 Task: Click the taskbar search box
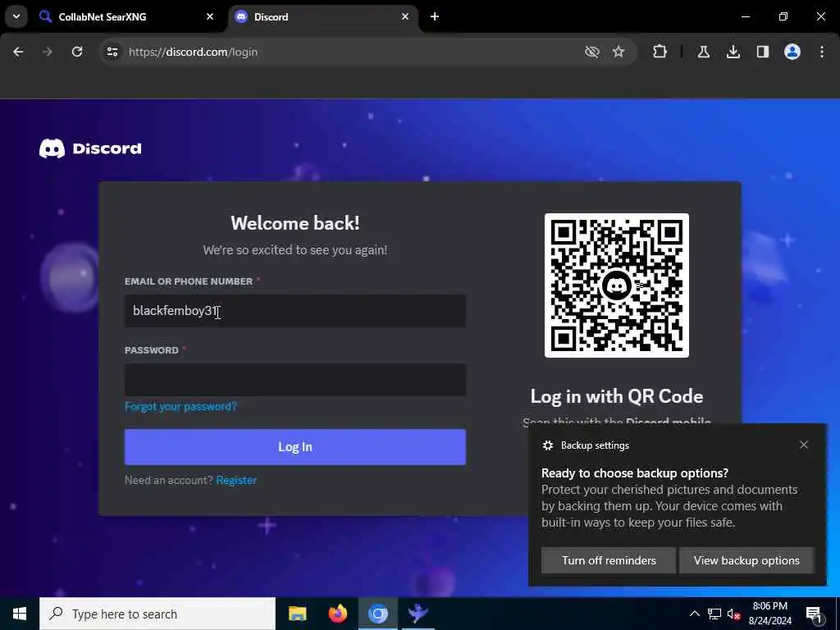point(157,614)
